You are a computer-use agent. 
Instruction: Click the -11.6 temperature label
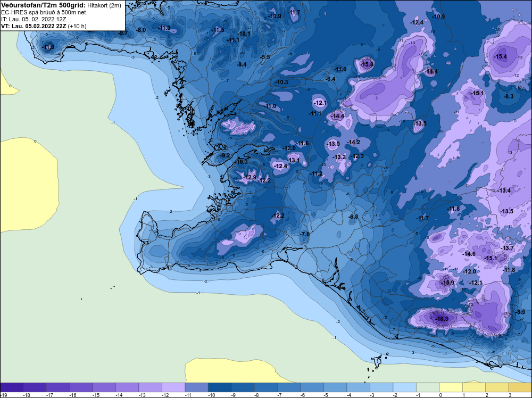302,144
